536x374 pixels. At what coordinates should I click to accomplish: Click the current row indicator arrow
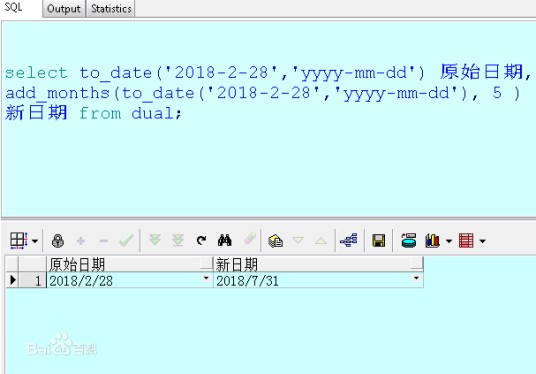pos(13,280)
